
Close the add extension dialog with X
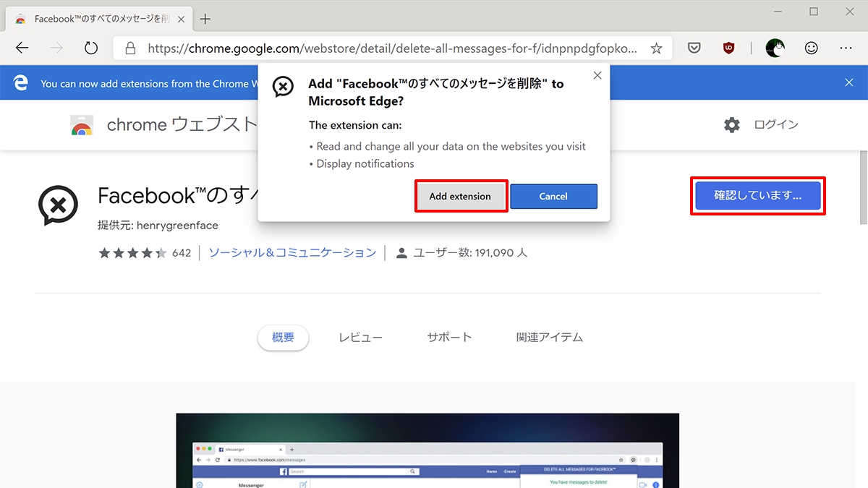(597, 75)
